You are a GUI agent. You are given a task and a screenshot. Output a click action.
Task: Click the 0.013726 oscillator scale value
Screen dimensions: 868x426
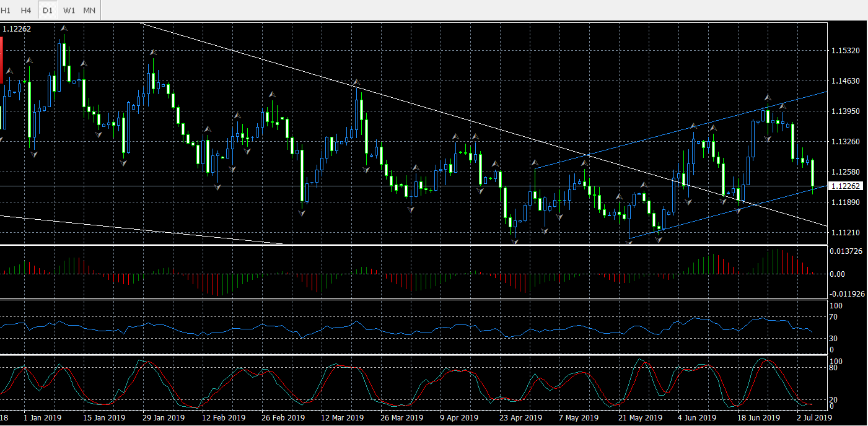846,251
